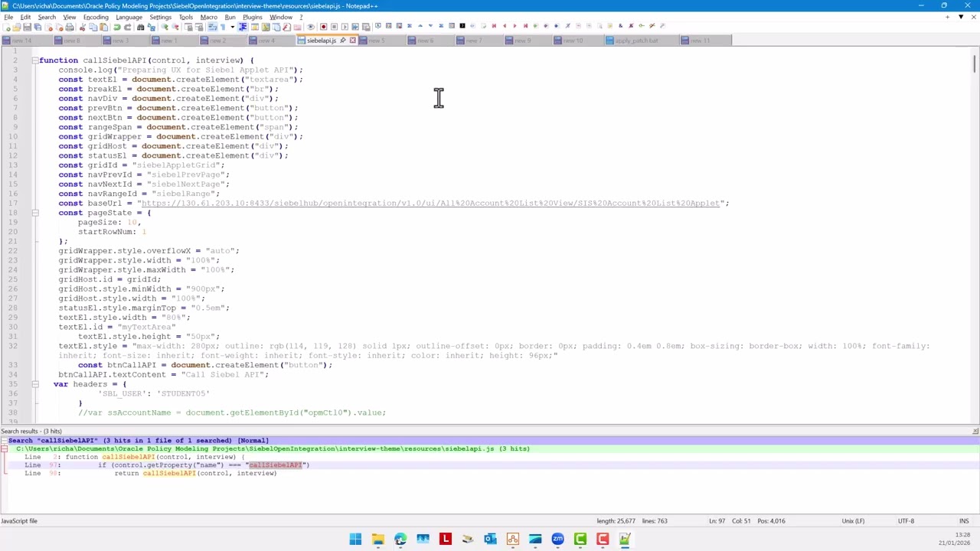Open Find with the binoculars icon
Screen dimensions: 980x551
(x=140, y=26)
